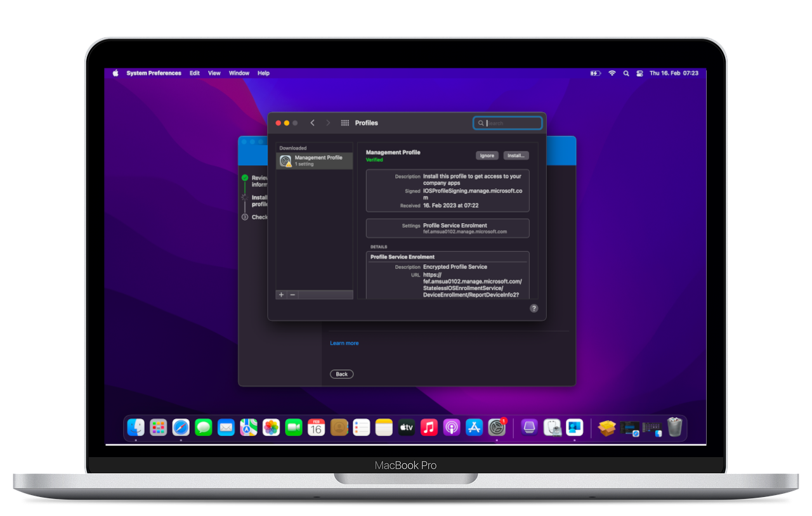812x516 pixels.
Task: Open Spotlight search in menu bar
Action: click(626, 74)
